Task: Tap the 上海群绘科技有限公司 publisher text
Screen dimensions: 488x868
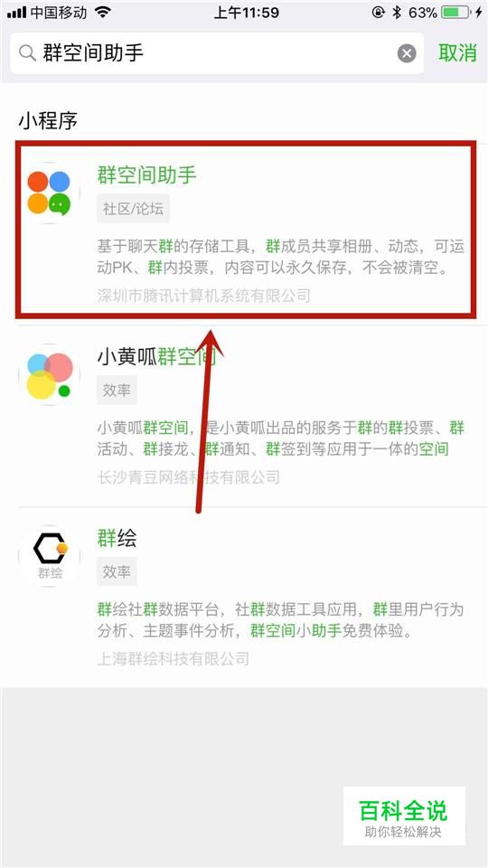Action: [x=174, y=658]
